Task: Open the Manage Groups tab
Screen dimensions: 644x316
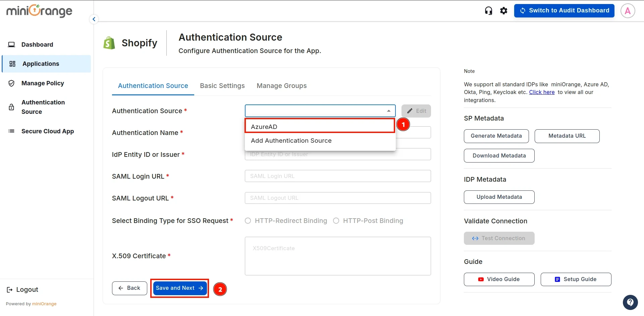Action: pos(282,86)
